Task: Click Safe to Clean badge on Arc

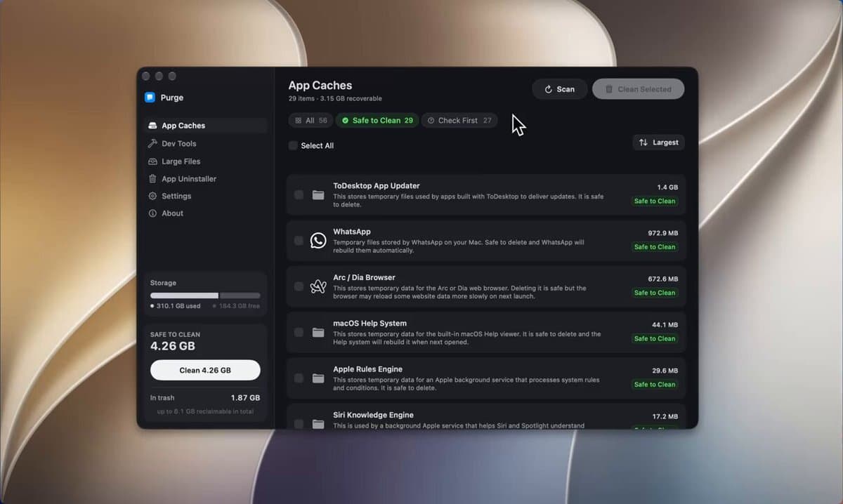Action: coord(655,293)
